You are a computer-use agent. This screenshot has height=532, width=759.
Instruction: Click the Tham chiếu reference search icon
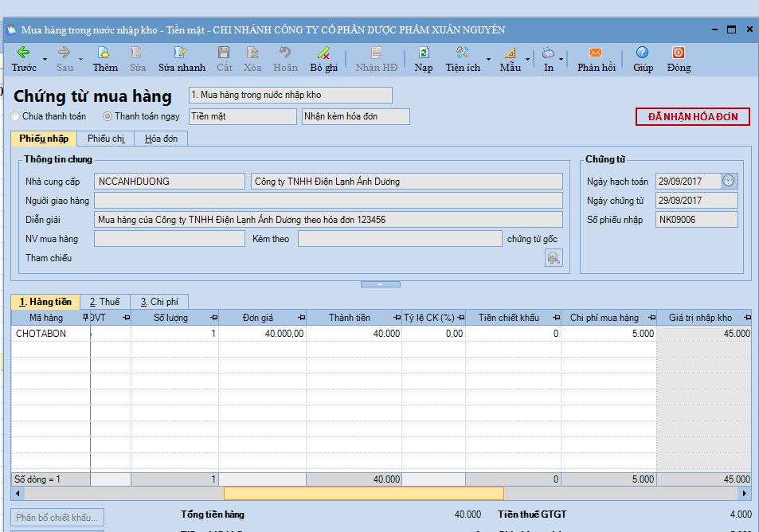pos(554,258)
